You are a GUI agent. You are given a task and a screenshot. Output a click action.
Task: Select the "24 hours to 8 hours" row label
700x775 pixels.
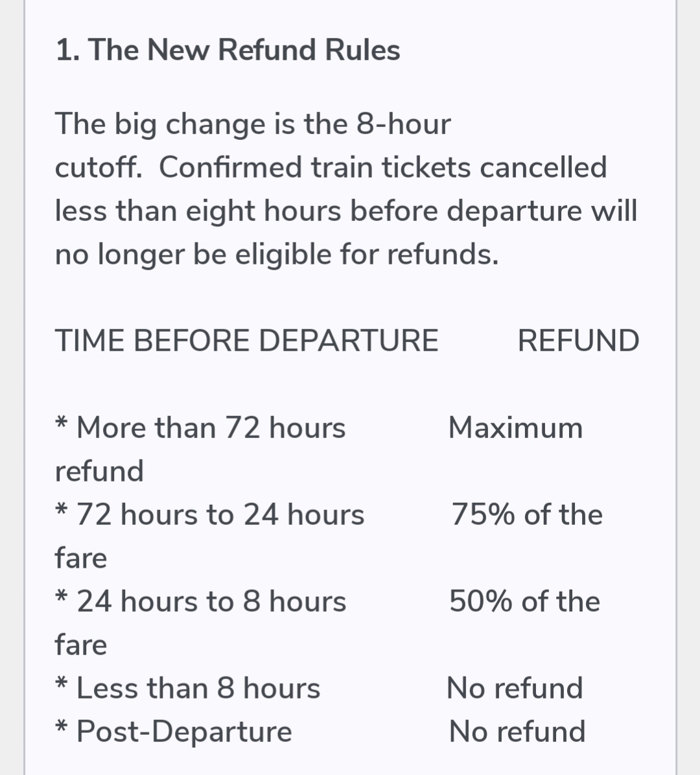pos(211,601)
